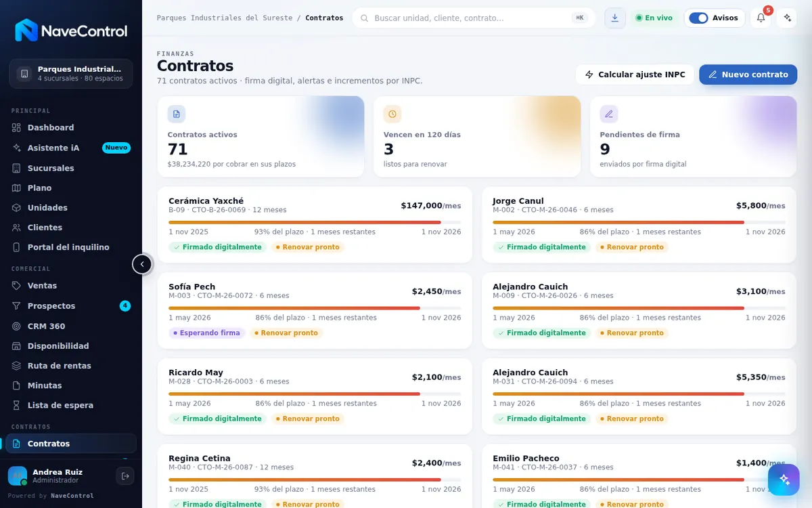
Task: Open the Ricardo May contract
Action: pyautogui.click(x=315, y=396)
